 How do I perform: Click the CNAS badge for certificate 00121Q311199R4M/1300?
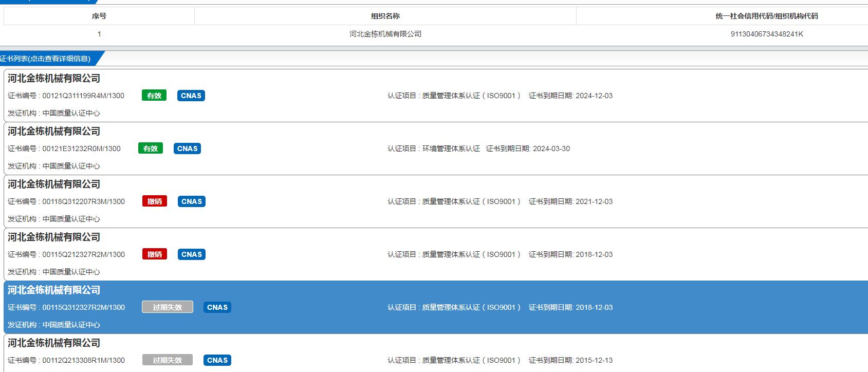pyautogui.click(x=191, y=96)
